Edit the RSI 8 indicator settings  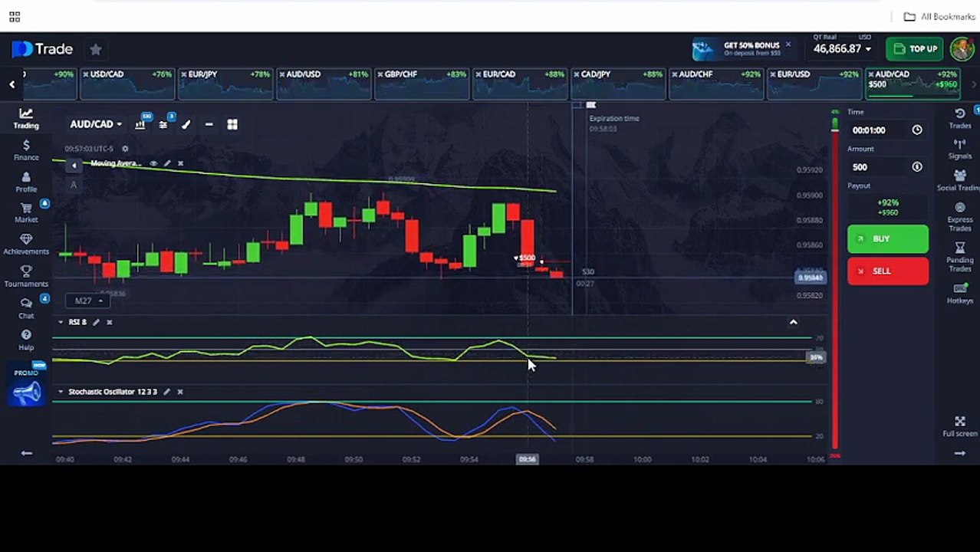point(96,322)
